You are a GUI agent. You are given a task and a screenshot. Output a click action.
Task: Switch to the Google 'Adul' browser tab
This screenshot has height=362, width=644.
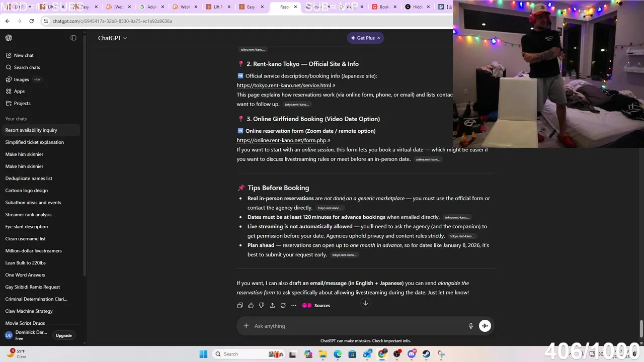151,7
